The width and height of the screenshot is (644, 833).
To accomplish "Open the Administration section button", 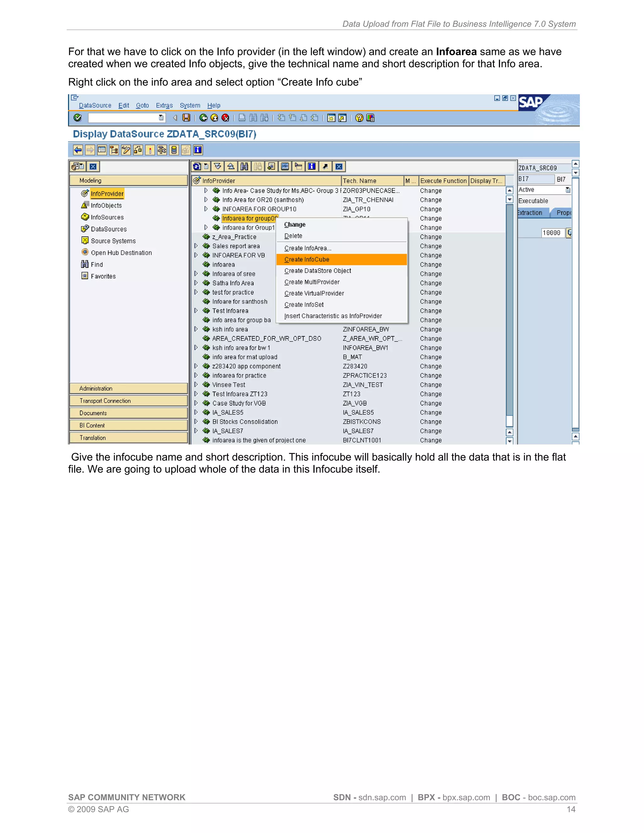I will (x=129, y=388).
